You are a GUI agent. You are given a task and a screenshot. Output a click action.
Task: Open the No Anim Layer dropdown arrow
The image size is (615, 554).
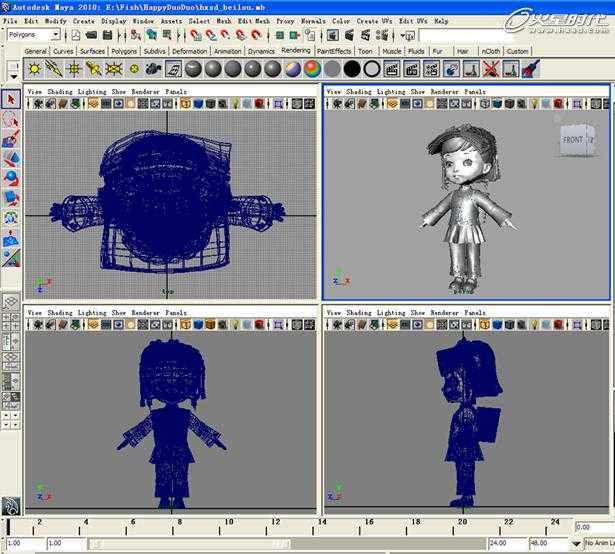[576, 543]
